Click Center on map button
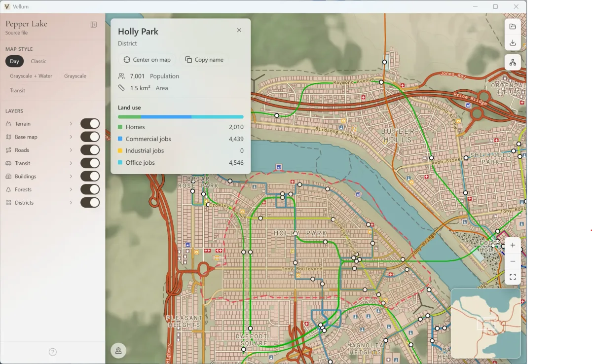The height and width of the screenshot is (364, 592). point(147,60)
